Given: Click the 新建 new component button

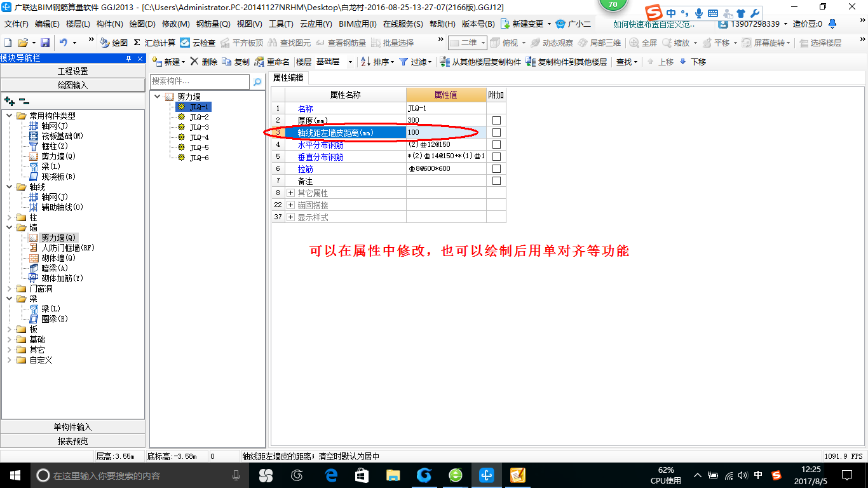Looking at the screenshot, I should coord(168,62).
